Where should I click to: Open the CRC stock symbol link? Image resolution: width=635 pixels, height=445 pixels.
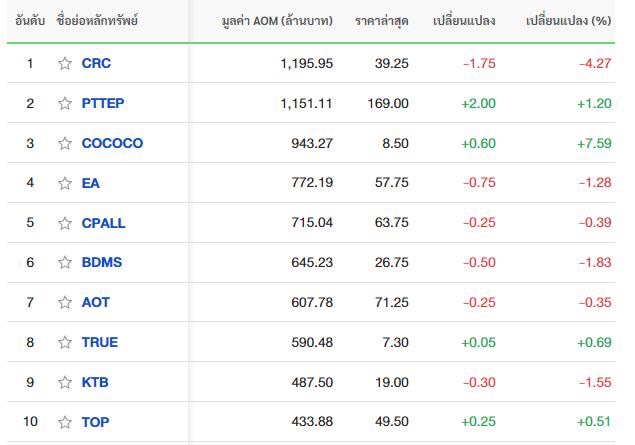[96, 63]
